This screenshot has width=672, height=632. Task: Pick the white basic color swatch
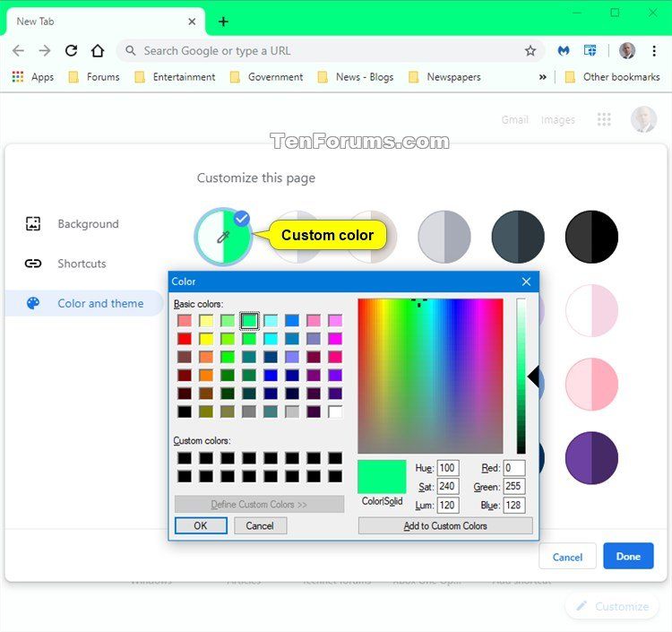pyautogui.click(x=335, y=411)
